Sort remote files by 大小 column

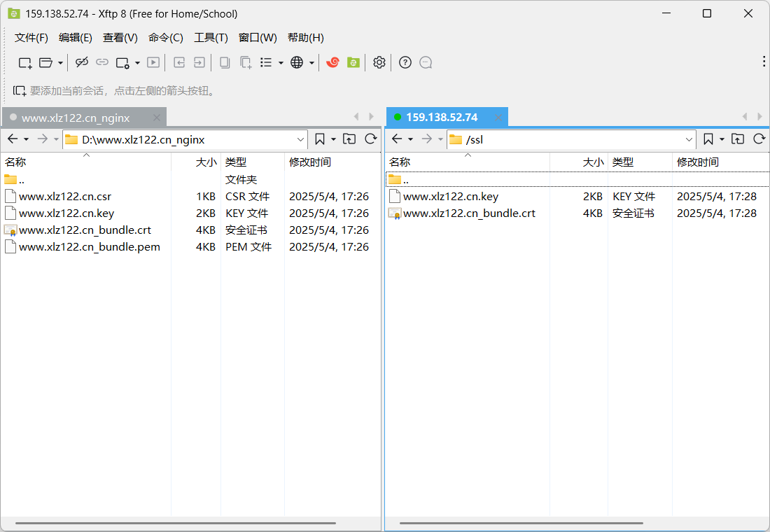[579, 162]
